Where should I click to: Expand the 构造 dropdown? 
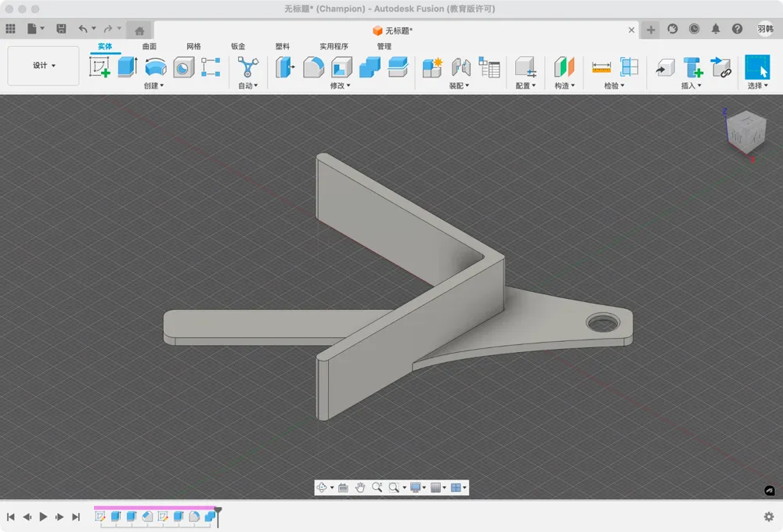(x=565, y=86)
